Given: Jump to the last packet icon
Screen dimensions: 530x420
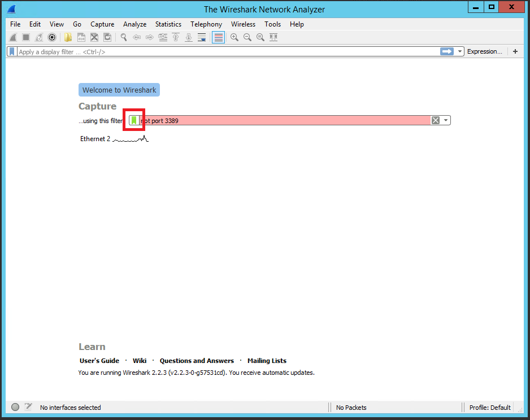Looking at the screenshot, I should coord(189,37).
